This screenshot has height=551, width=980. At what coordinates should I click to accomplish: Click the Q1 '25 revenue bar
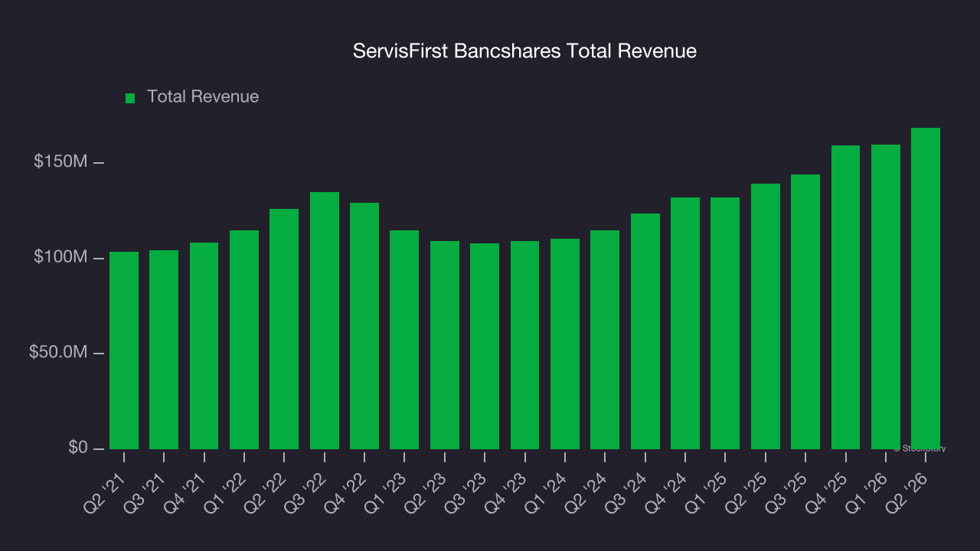point(725,323)
